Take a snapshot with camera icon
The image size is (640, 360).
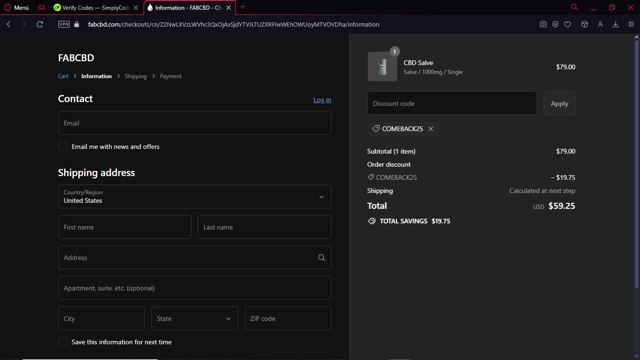tap(543, 24)
